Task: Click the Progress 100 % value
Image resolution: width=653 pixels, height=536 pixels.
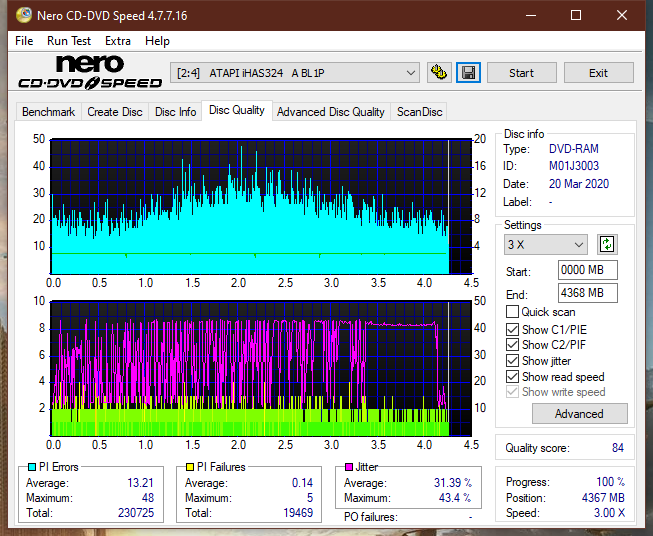Action: [x=611, y=482]
